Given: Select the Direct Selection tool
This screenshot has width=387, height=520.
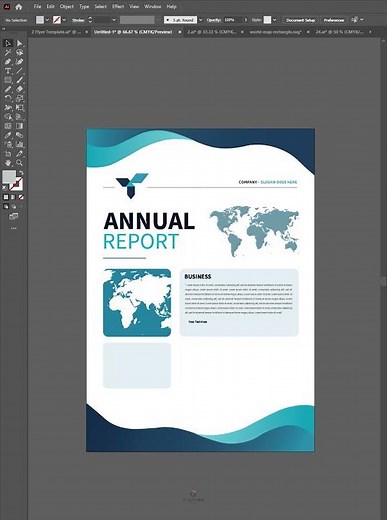Looking at the screenshot, I should click(19, 43).
